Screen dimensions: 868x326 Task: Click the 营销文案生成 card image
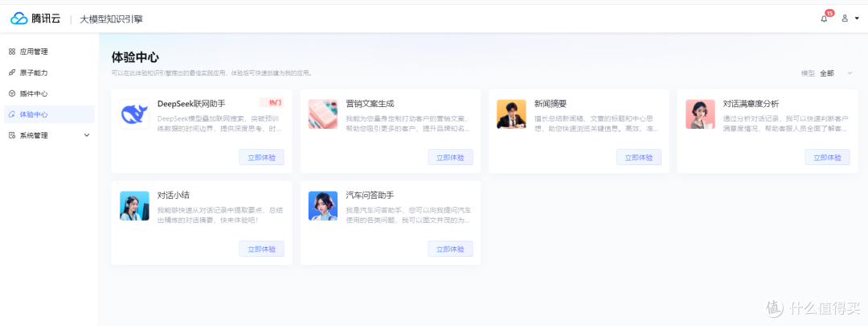[x=323, y=114]
